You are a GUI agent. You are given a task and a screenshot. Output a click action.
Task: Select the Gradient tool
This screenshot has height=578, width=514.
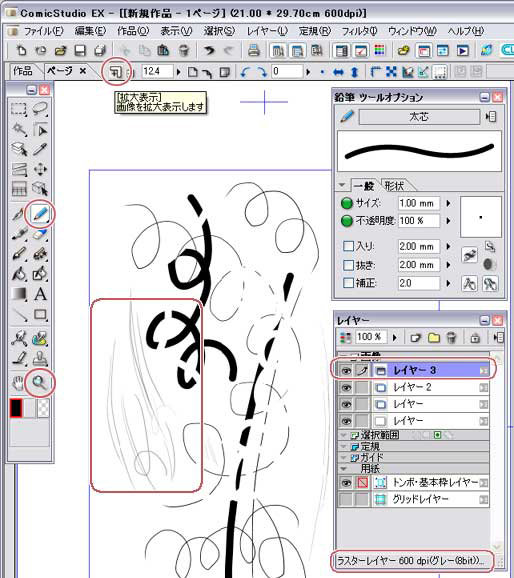(x=19, y=294)
